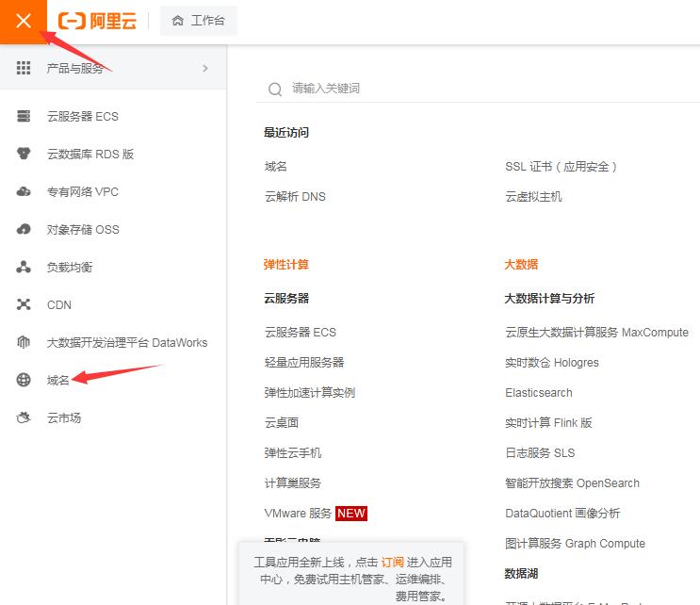Click the globe icon next to 域名
Viewport: 700px width, 605px height.
[24, 380]
